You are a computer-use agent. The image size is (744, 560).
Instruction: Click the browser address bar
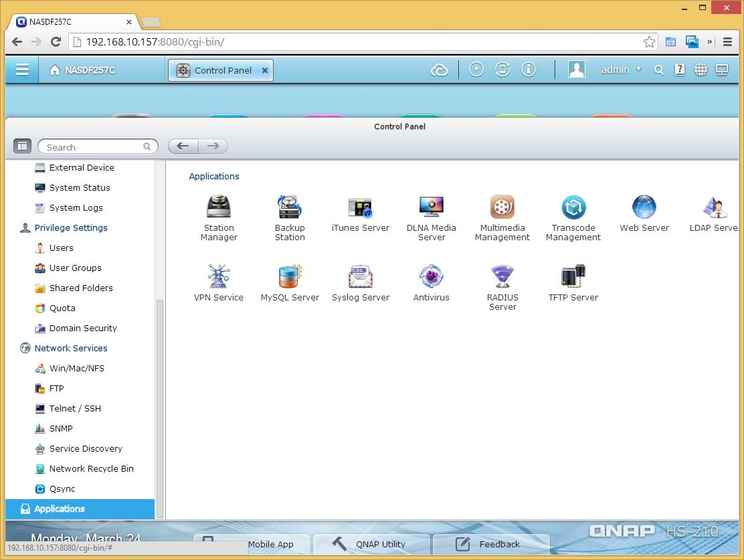point(363,41)
